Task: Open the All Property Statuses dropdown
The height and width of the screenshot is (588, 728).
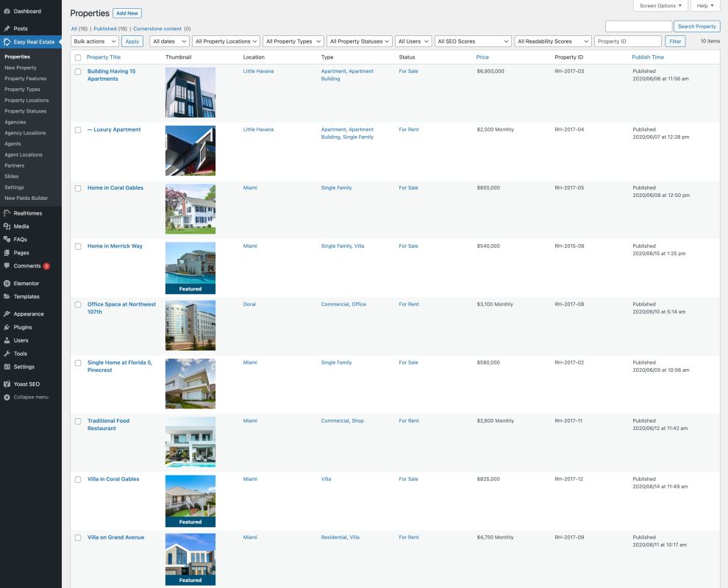Action: pyautogui.click(x=360, y=41)
